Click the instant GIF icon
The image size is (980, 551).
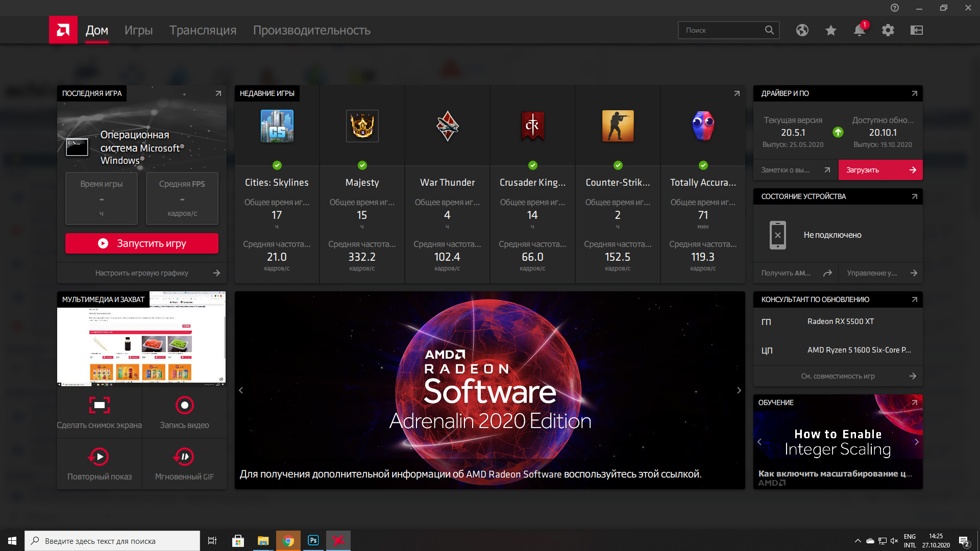pos(184,457)
